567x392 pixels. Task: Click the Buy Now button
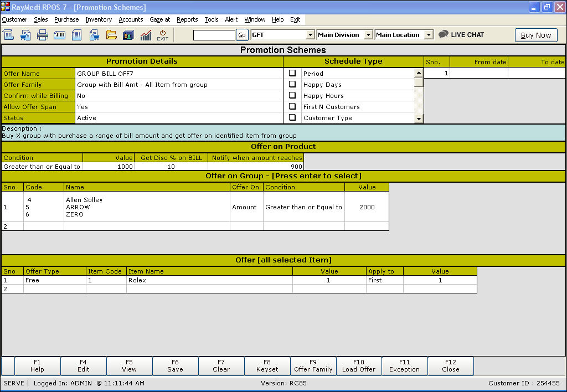click(536, 35)
